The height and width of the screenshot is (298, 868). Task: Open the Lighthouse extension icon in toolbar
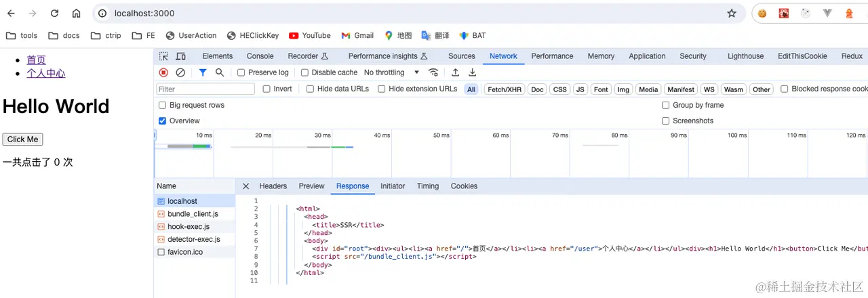tap(849, 13)
